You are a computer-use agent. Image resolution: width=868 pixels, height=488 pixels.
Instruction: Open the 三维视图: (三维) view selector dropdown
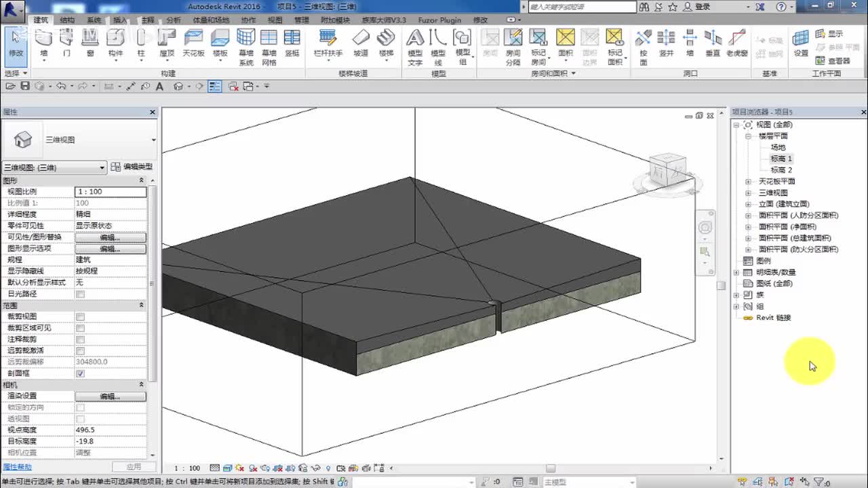click(54, 167)
